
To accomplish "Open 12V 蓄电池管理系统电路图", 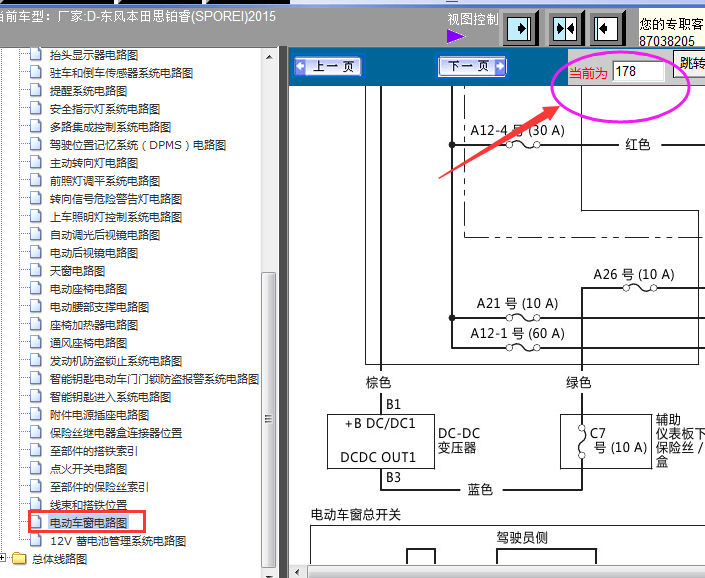I will click(118, 541).
